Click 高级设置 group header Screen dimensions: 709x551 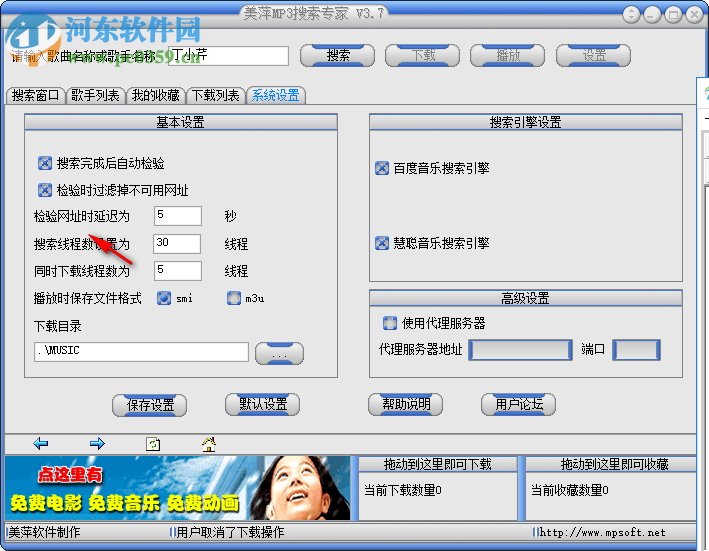point(525,298)
